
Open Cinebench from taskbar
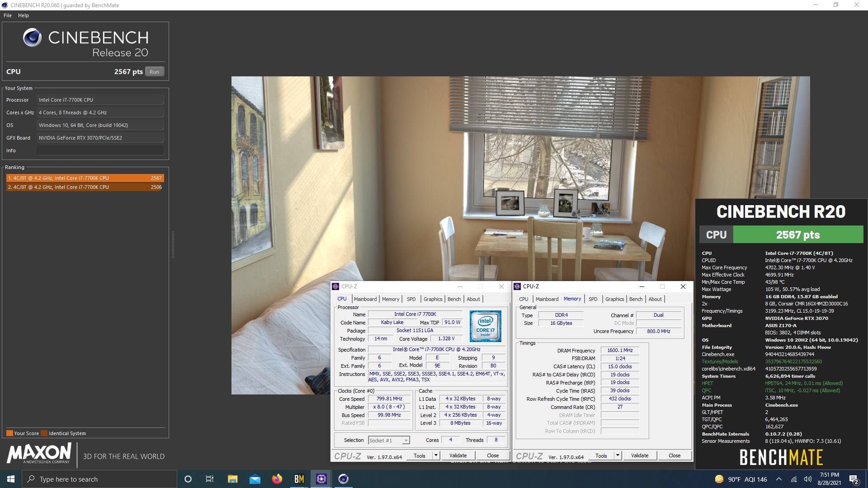(343, 479)
